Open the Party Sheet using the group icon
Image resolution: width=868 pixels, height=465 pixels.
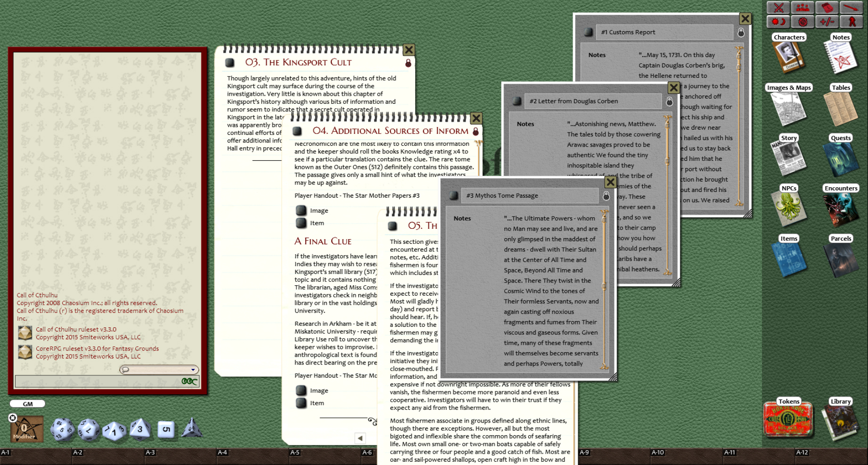coord(802,8)
